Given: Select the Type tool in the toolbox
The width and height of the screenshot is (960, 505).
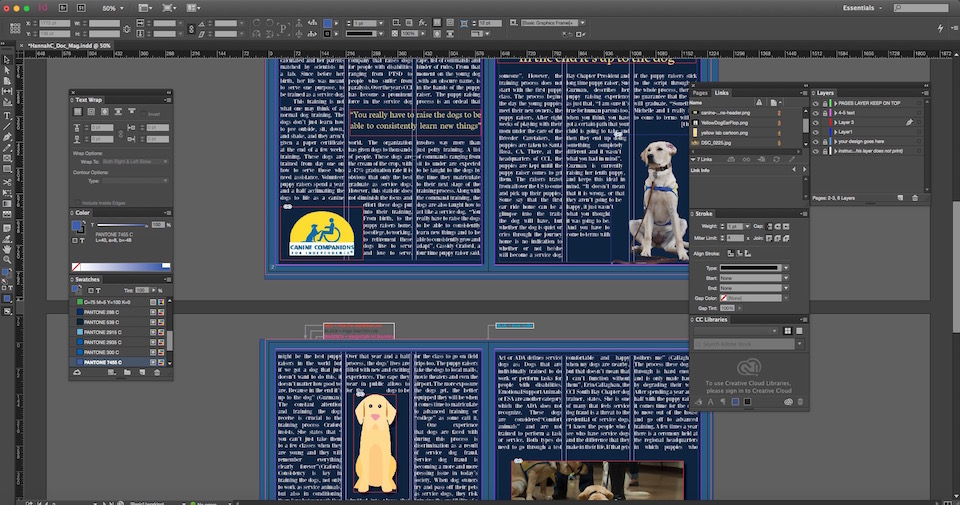Looking at the screenshot, I should (x=7, y=116).
